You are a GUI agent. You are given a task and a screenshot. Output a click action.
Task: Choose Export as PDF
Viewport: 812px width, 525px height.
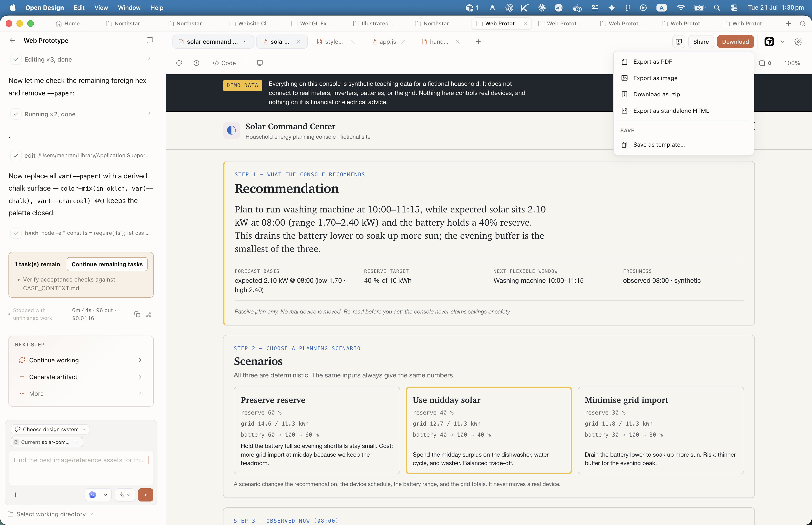pyautogui.click(x=683, y=62)
